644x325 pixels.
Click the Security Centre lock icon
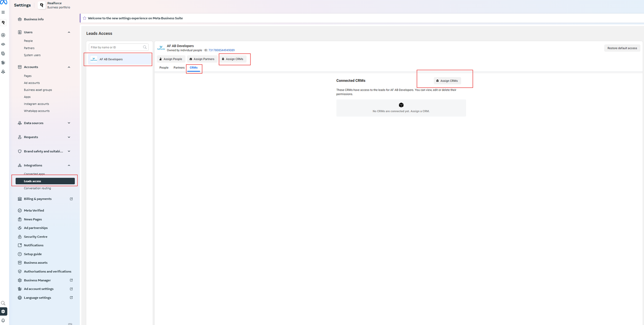pos(20,237)
